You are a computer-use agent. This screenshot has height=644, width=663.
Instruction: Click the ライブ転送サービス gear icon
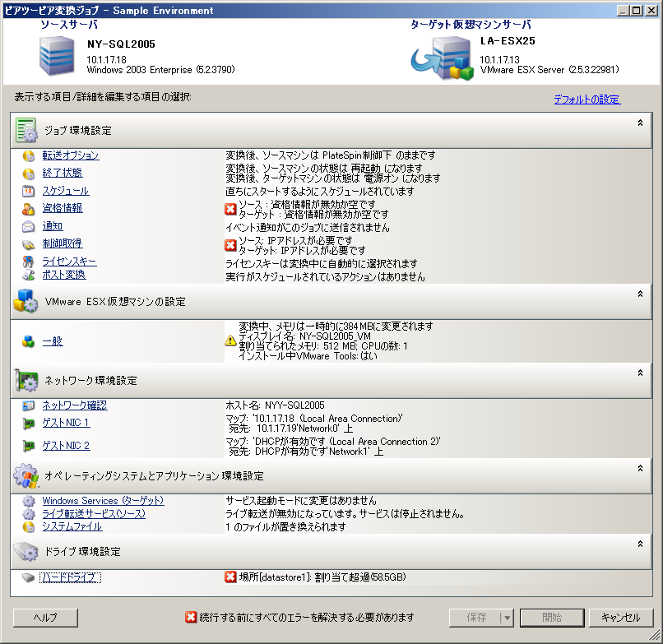click(28, 514)
